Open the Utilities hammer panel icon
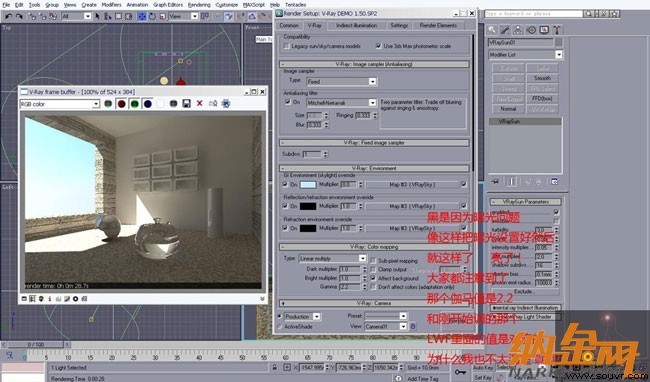 pos(557,30)
